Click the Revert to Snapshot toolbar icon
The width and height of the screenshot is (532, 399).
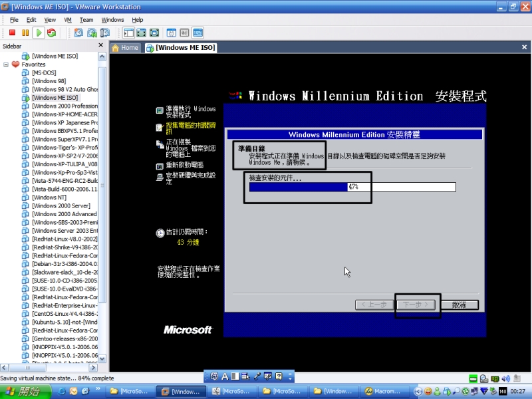click(92, 33)
